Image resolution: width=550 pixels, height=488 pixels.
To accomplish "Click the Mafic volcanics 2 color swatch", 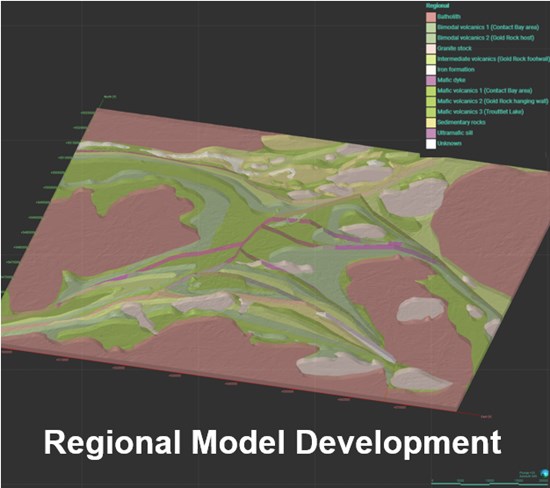I will tap(431, 101).
